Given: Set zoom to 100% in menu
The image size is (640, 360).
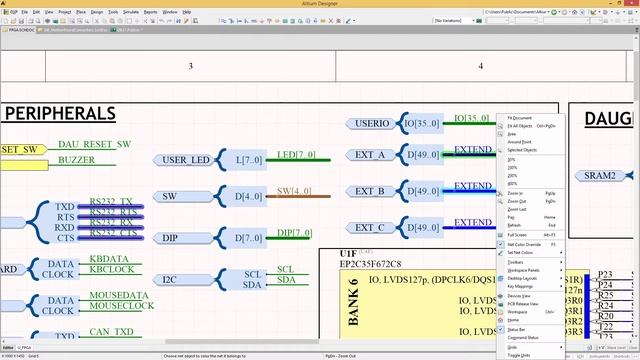Looking at the screenshot, I should pos(531,168).
